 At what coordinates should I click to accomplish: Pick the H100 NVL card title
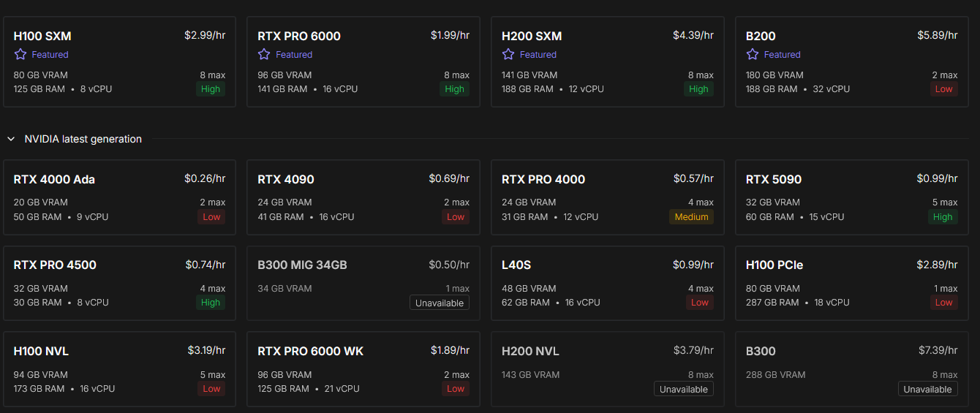(x=41, y=351)
